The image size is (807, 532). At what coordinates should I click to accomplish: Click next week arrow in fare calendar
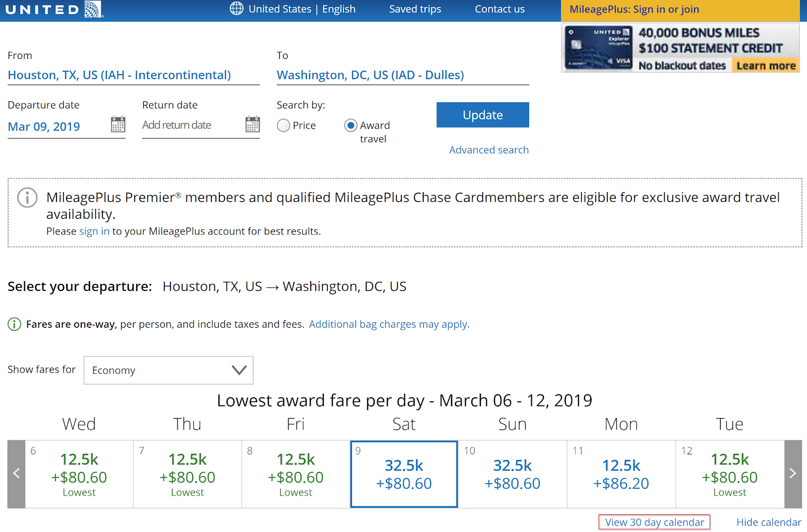792,474
